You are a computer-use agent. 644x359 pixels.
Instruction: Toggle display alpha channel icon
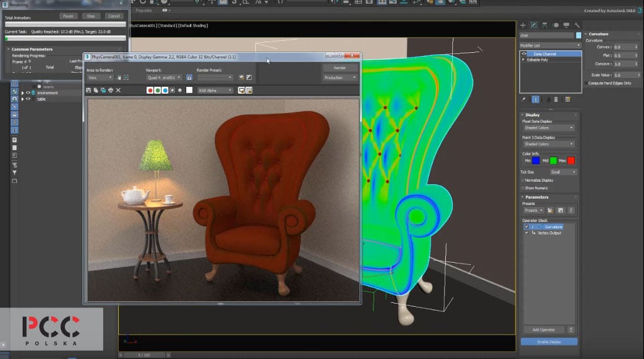[172, 91]
